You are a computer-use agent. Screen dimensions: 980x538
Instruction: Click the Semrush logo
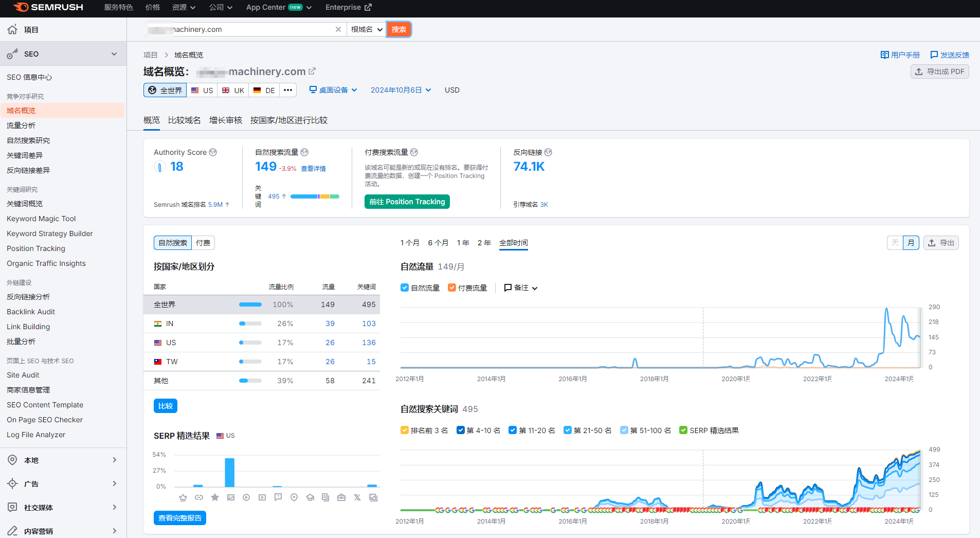tap(48, 7)
